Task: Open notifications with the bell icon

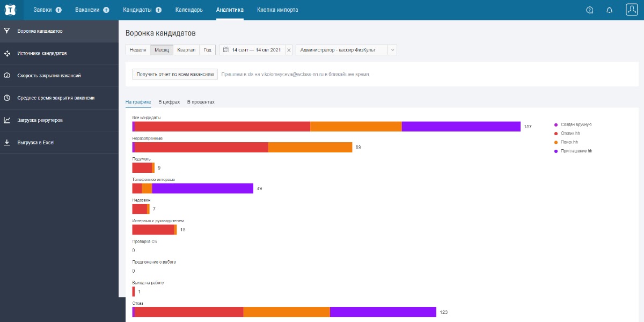Action: click(609, 10)
